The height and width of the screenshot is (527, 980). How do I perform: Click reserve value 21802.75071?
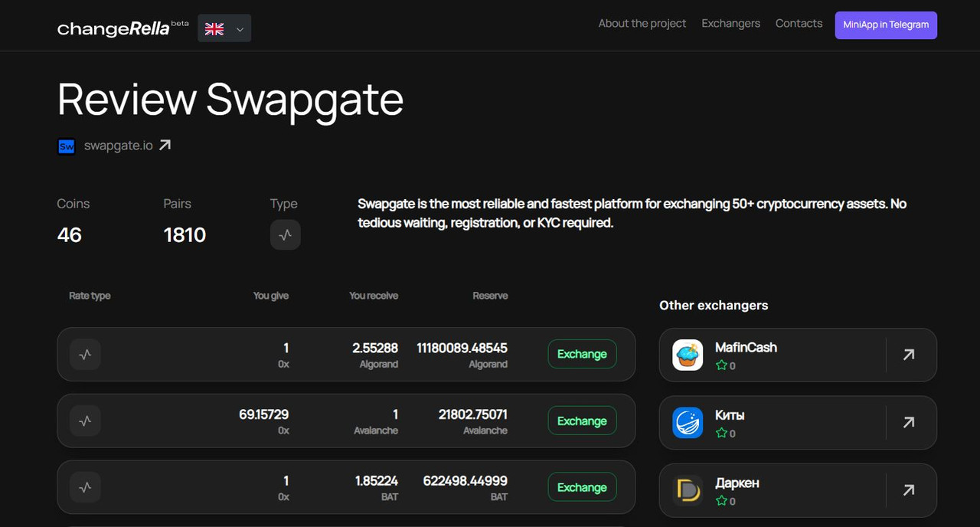(472, 414)
